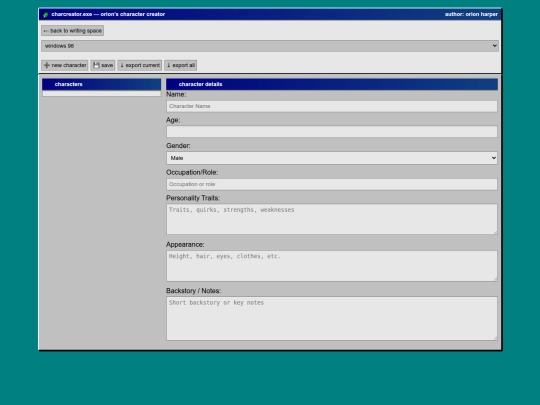
Task: Click the Backstory / Notes: label
Action: coord(194,291)
